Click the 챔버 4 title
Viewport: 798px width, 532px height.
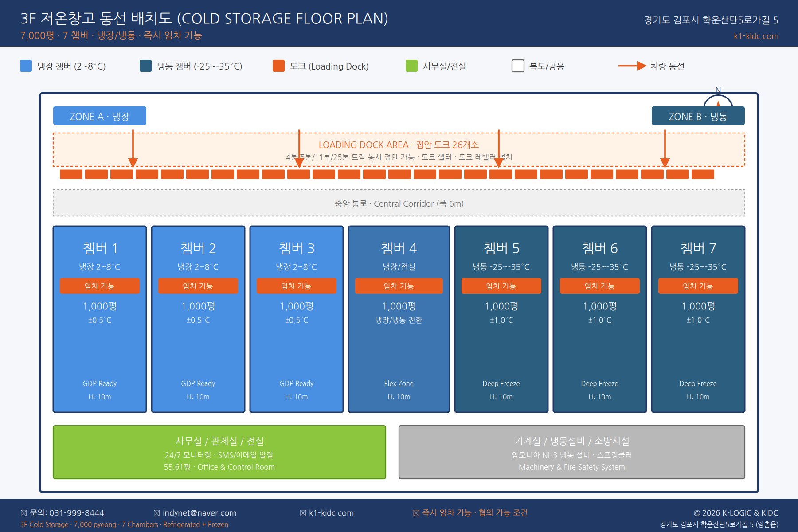[x=399, y=248]
